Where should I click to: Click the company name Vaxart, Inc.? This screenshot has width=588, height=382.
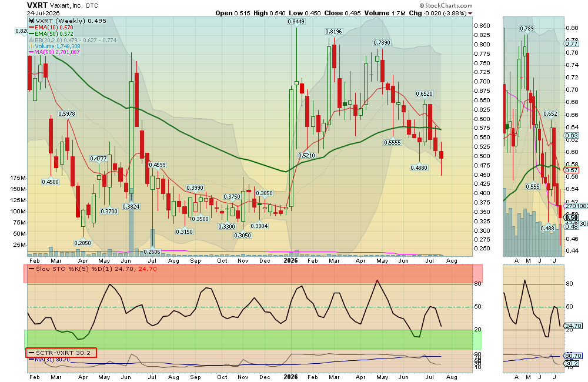[x=66, y=6]
